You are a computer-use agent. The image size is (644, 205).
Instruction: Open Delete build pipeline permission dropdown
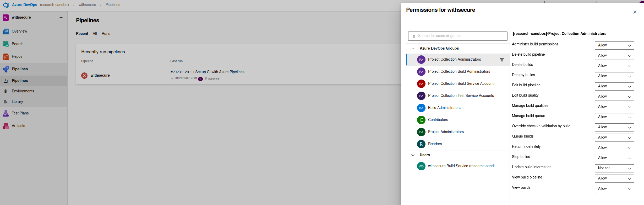click(614, 56)
